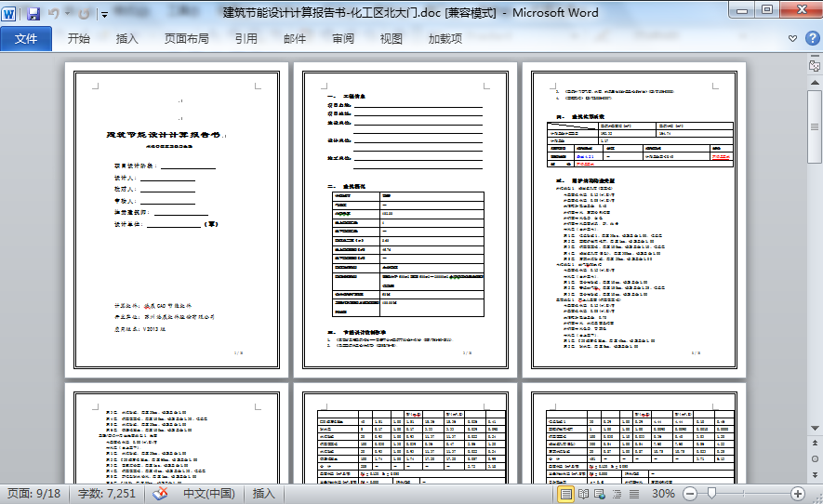Expand Customize Quick Access Toolbar dropdown

click(104, 15)
